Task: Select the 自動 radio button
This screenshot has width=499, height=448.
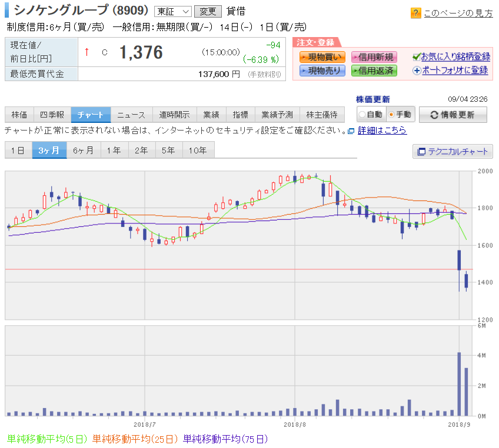Action: pyautogui.click(x=362, y=115)
